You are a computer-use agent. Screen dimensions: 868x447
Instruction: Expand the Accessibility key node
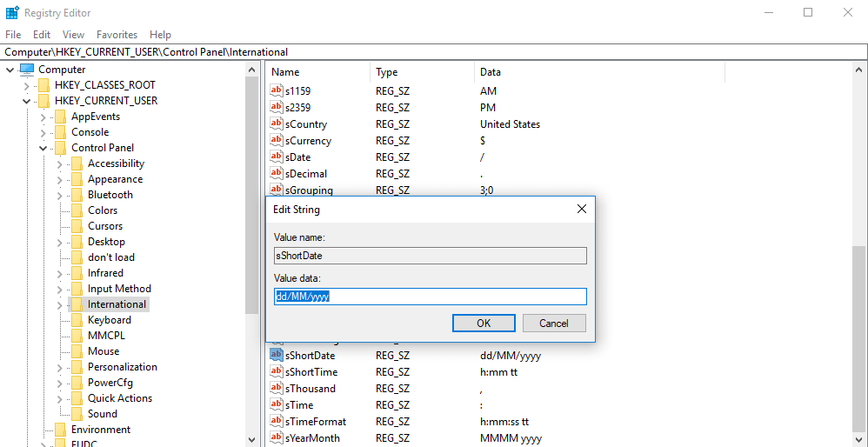pos(60,163)
